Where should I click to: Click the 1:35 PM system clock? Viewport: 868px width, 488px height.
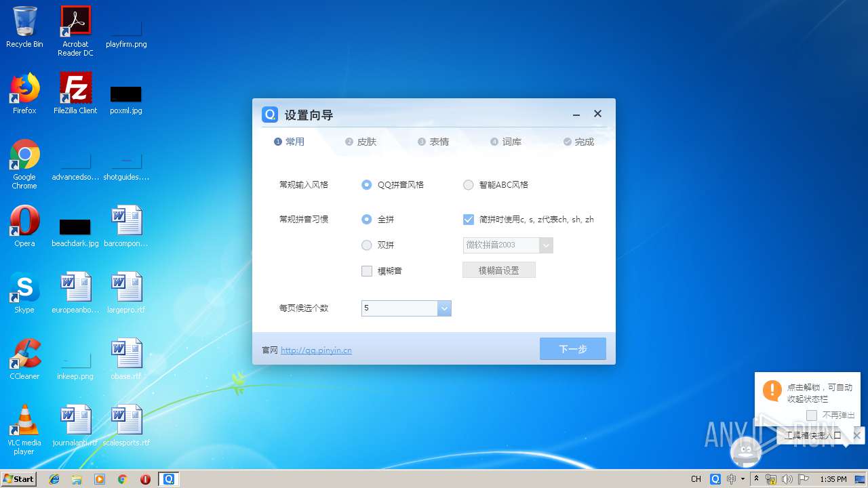pos(833,479)
